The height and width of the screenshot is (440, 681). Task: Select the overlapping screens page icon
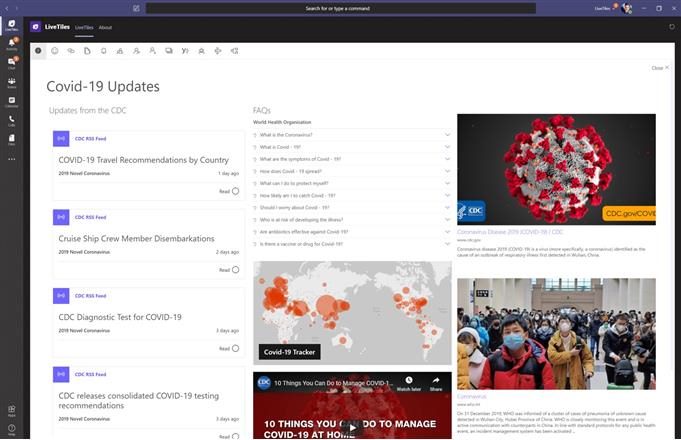[x=169, y=51]
